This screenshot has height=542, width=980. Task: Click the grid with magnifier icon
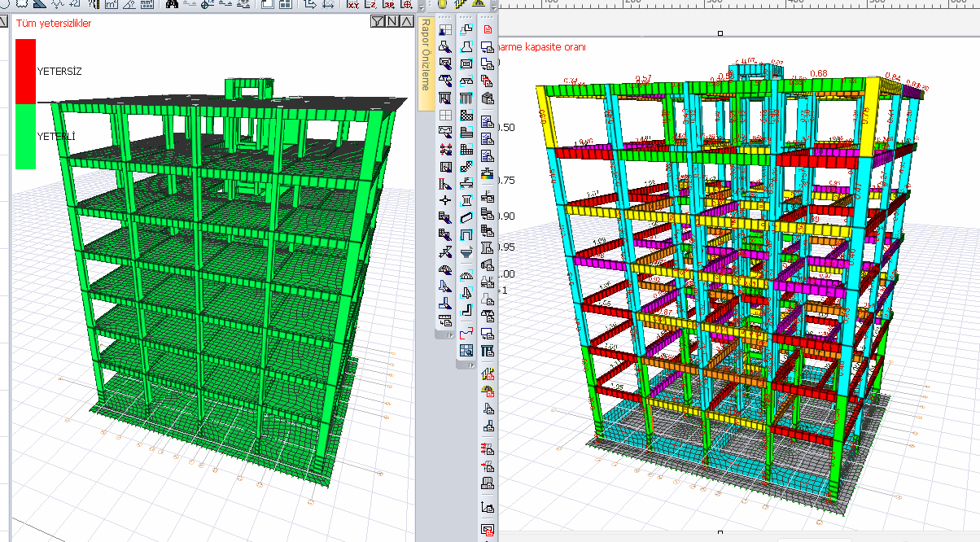(x=466, y=351)
